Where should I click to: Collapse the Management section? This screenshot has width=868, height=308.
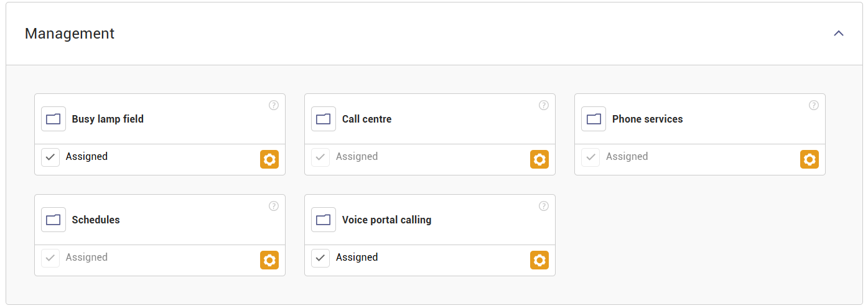839,34
